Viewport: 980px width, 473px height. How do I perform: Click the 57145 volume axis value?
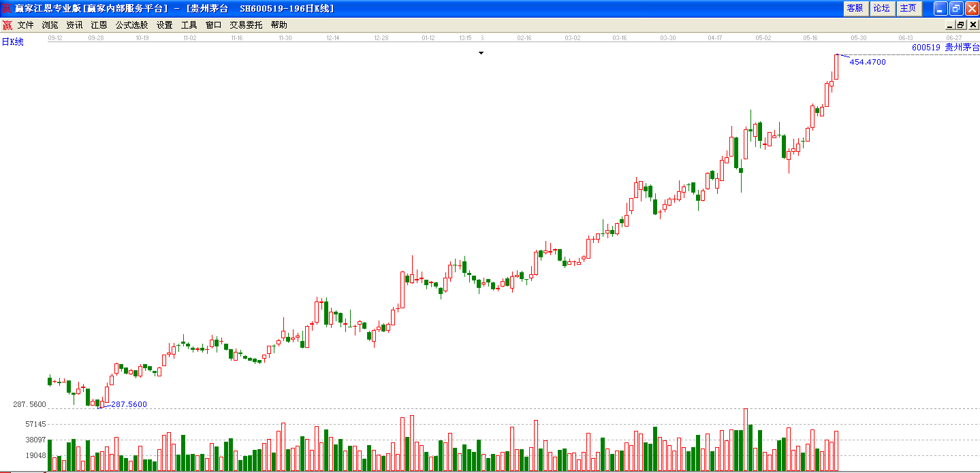(x=35, y=424)
